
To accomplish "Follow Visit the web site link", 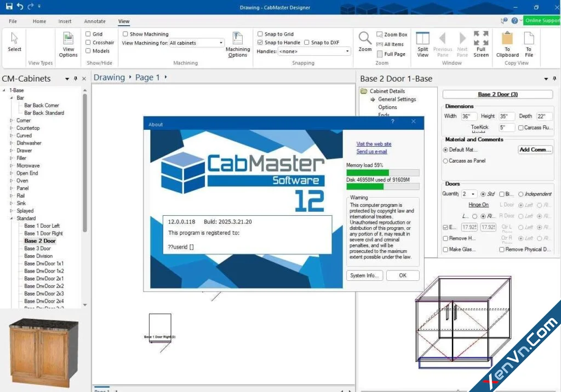I will [x=374, y=144].
